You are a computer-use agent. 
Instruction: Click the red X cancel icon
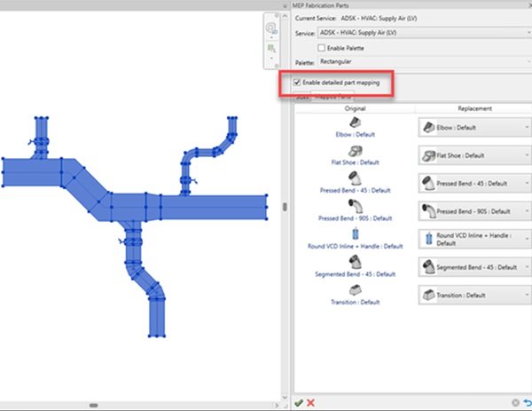point(310,403)
